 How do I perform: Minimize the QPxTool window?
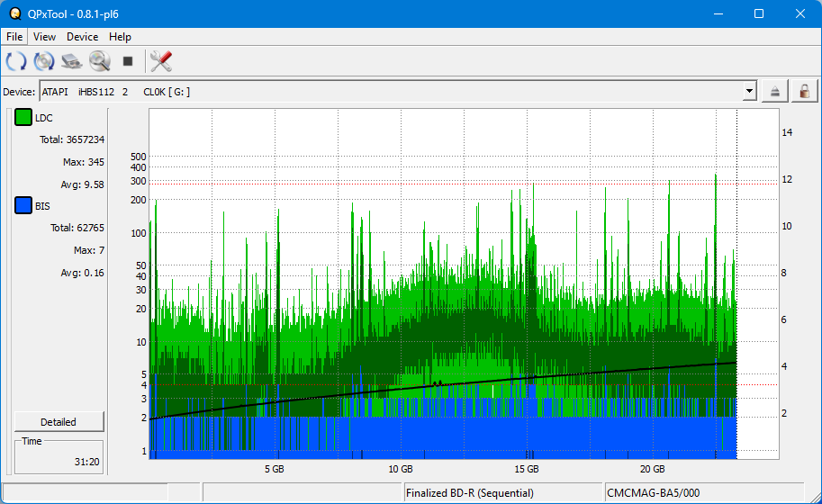(718, 13)
